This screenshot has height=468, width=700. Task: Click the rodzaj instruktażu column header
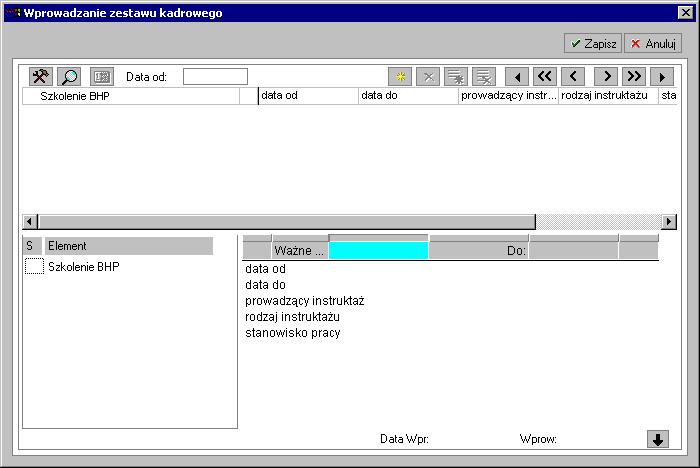(608, 96)
